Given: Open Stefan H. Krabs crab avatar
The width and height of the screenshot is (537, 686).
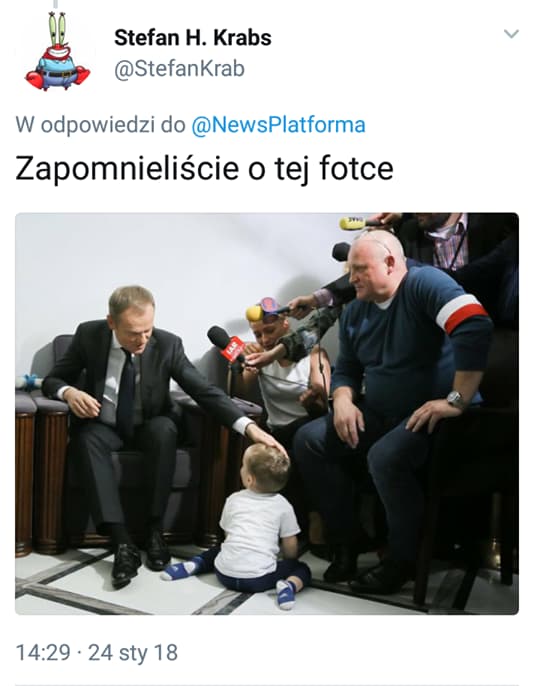Looking at the screenshot, I should tap(57, 52).
